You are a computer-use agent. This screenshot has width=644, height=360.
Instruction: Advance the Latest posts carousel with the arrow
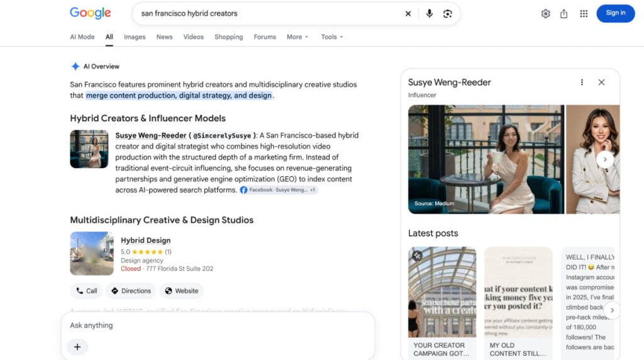612,310
